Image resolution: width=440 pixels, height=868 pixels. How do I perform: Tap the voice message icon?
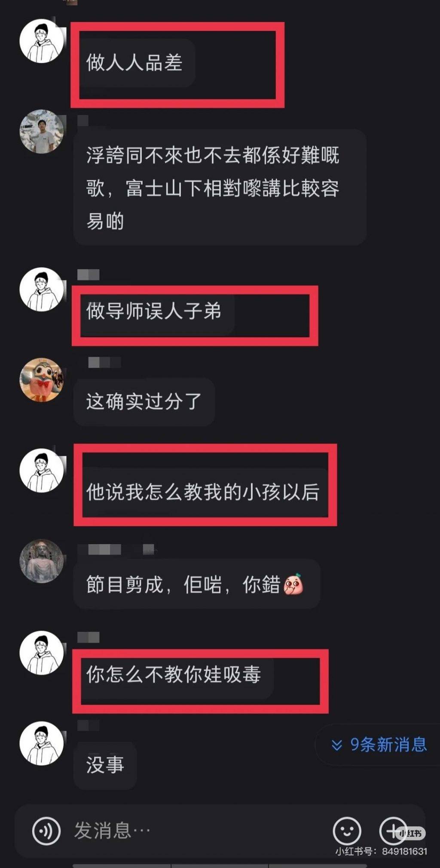tap(46, 831)
